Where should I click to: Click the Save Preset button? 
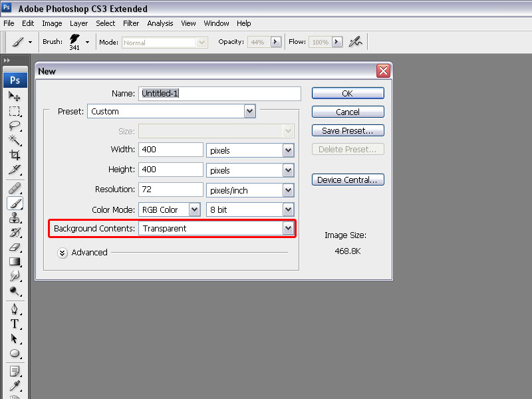pos(347,131)
